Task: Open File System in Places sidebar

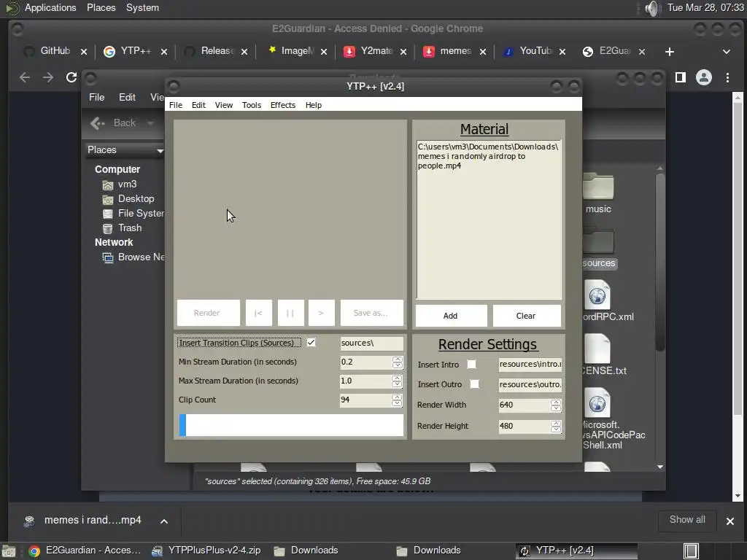Action: pos(133,214)
